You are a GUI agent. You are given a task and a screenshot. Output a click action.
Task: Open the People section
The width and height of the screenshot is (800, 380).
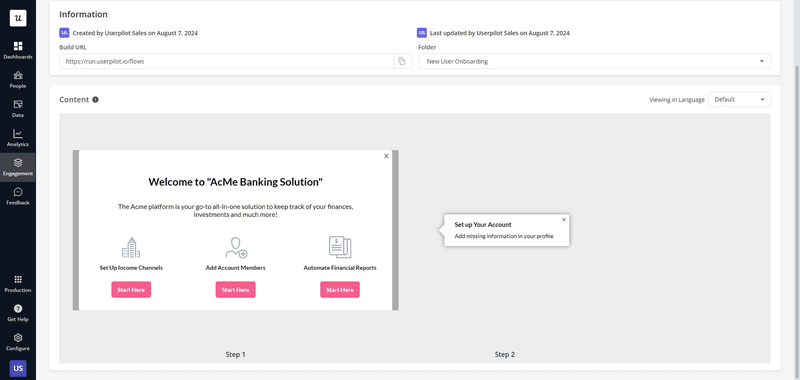pos(18,80)
